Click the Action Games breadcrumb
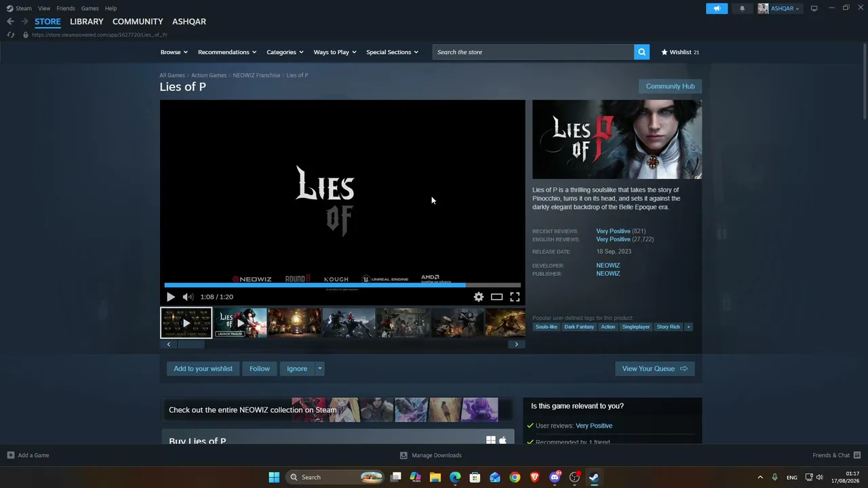This screenshot has height=488, width=868. click(x=209, y=75)
